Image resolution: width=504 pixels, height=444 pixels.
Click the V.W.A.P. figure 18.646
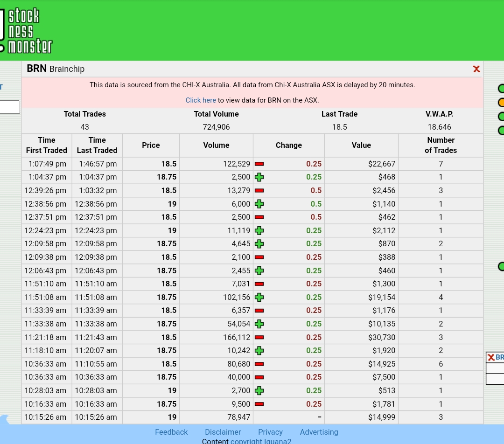pos(440,127)
